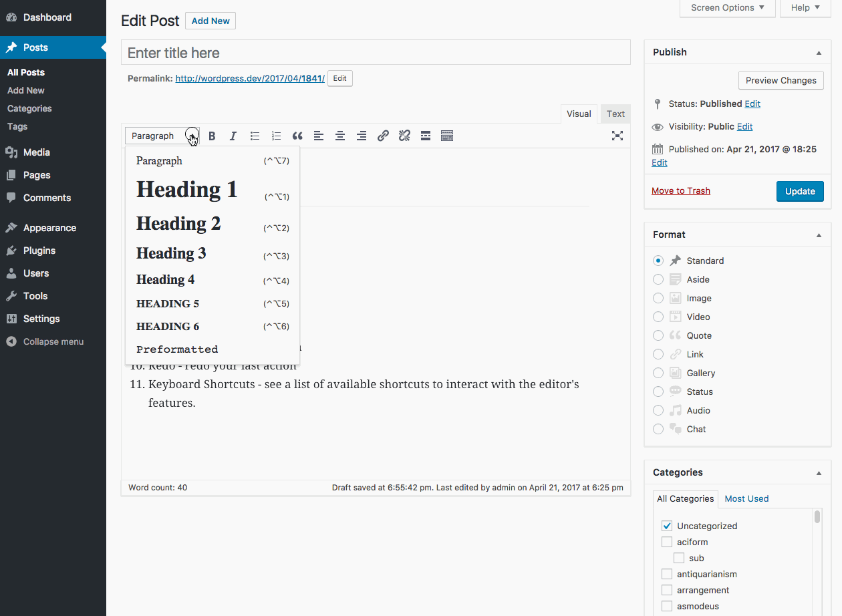Switch to the Text editor tab

[x=615, y=114]
